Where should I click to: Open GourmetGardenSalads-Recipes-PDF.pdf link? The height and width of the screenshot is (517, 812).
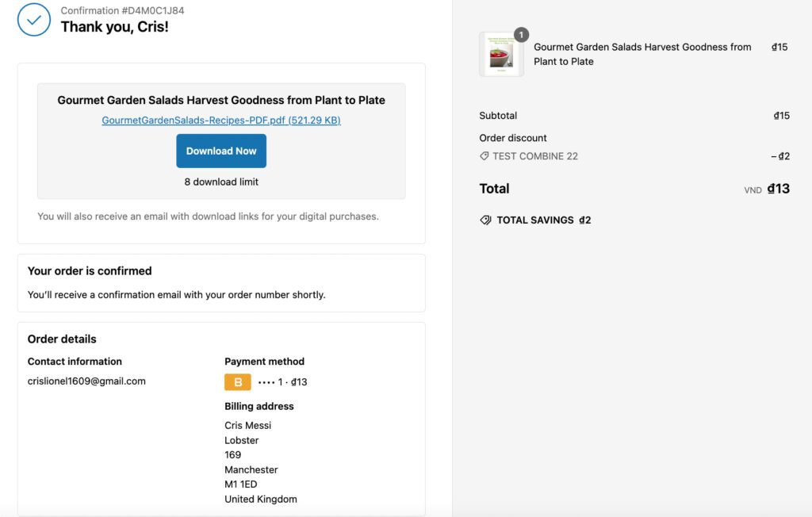(221, 121)
